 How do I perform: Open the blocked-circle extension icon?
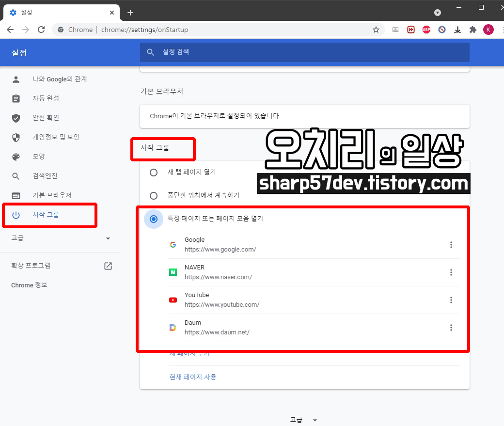tap(442, 30)
